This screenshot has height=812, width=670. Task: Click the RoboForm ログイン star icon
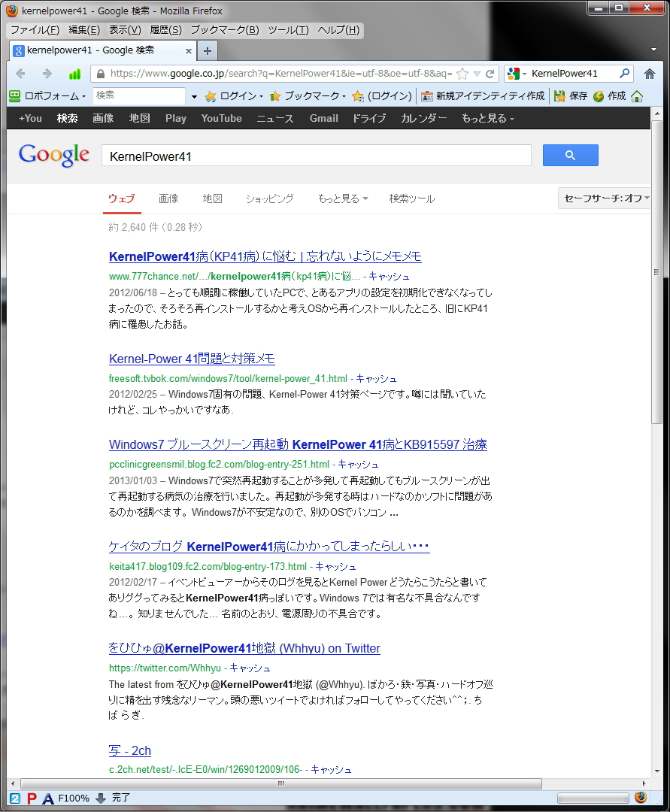point(211,96)
